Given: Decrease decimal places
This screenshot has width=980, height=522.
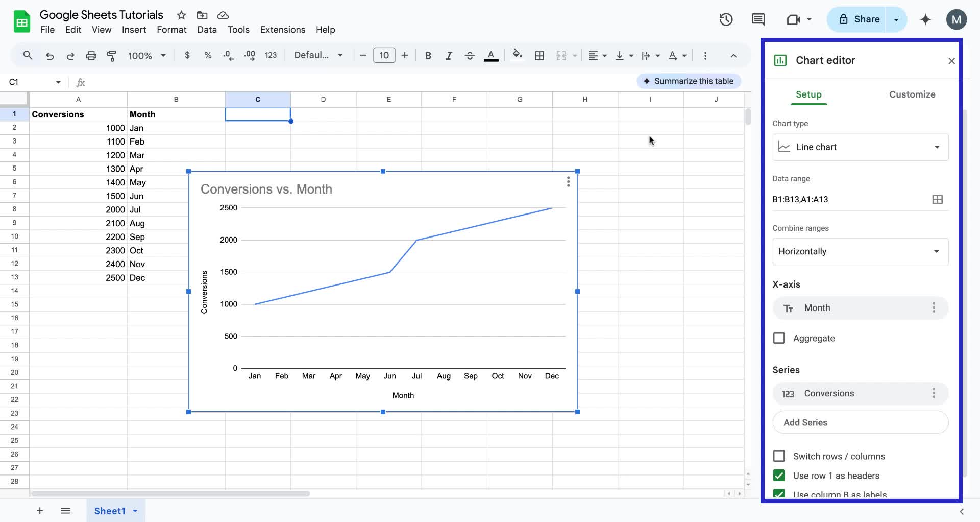Looking at the screenshot, I should [228, 55].
